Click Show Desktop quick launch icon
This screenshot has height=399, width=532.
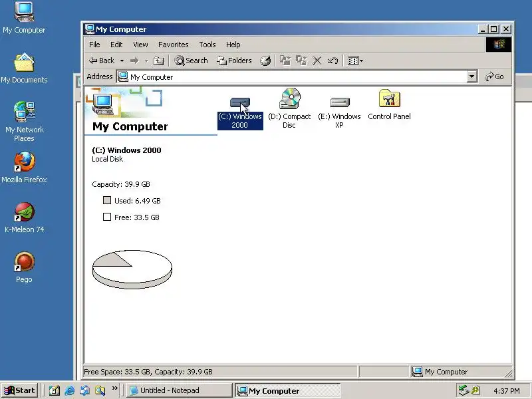coord(55,390)
